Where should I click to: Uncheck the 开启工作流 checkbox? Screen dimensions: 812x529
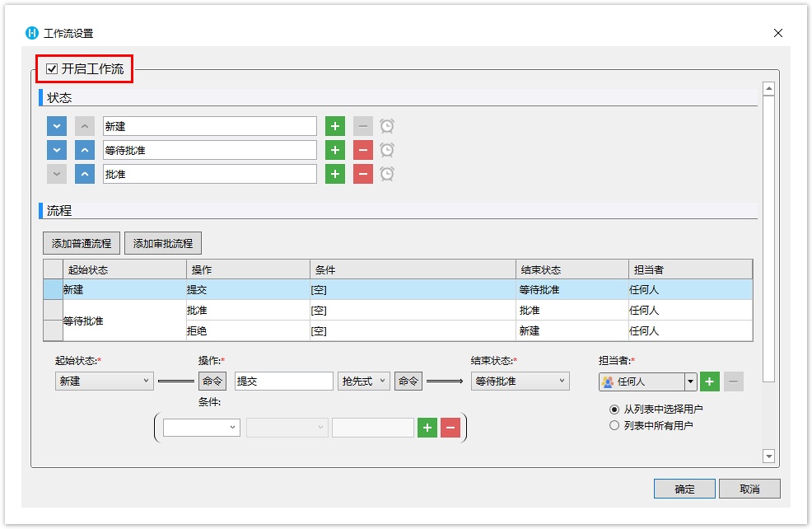(52, 69)
